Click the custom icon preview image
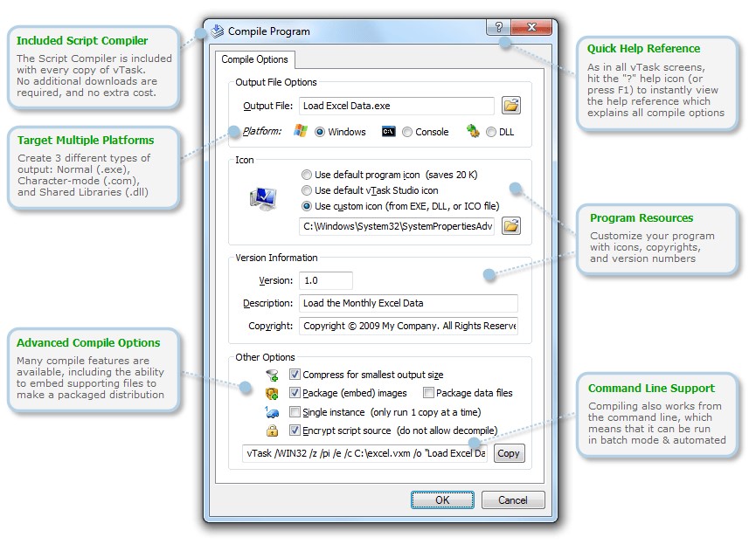This screenshot has height=551, width=756. (263, 198)
